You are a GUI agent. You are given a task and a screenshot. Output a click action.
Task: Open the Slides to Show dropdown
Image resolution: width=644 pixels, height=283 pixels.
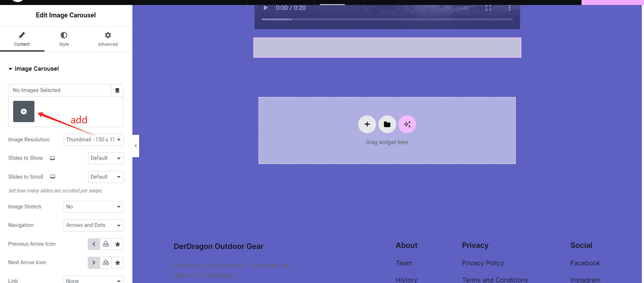105,158
